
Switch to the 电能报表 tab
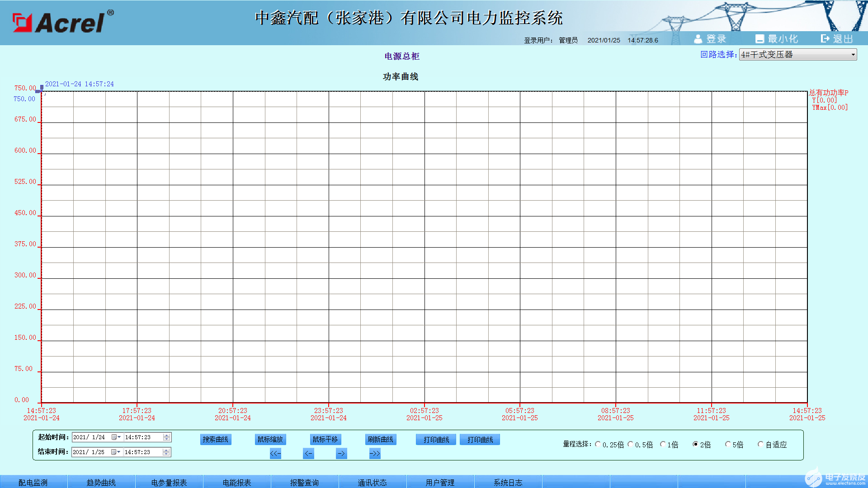(x=237, y=482)
